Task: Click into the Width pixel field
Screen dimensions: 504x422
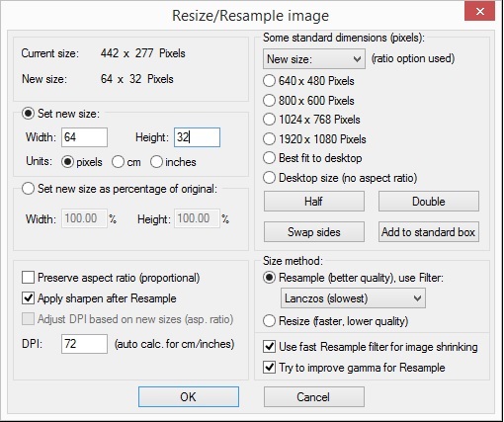Action: pos(84,137)
